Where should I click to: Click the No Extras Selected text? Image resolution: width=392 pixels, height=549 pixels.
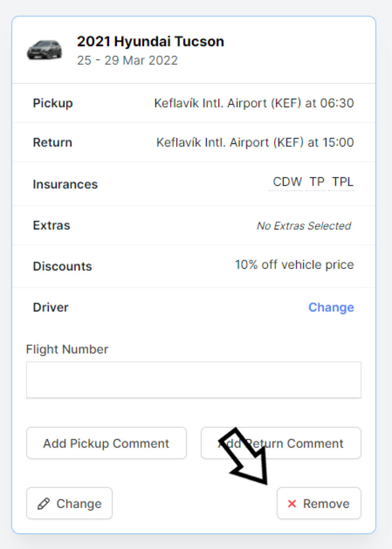[304, 226]
